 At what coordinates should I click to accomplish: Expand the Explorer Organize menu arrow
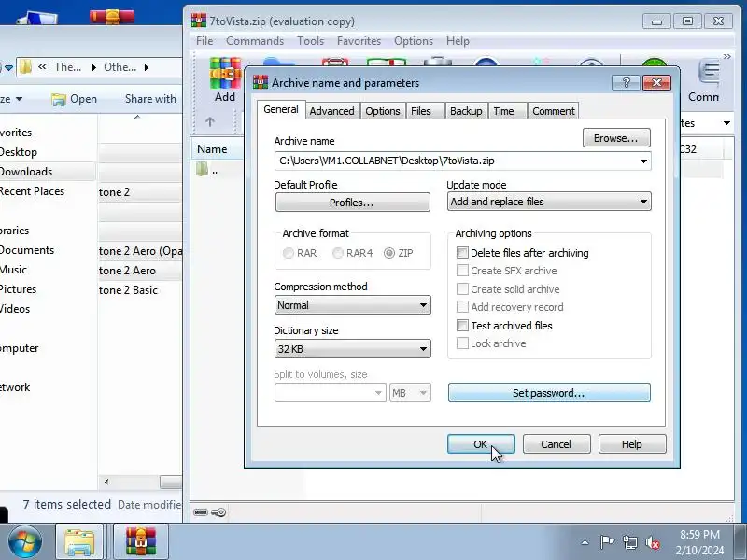click(x=19, y=99)
